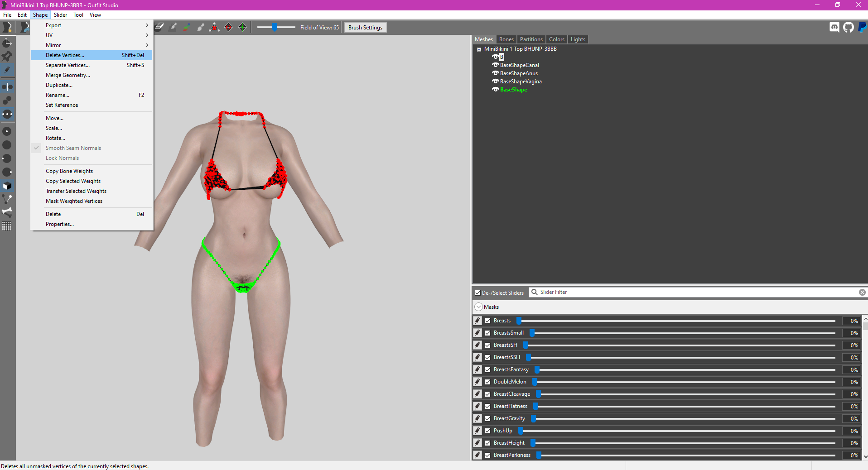Viewport: 868px width, 470px height.
Task: Toggle Edit Connected Only option
Action: click(x=7, y=100)
